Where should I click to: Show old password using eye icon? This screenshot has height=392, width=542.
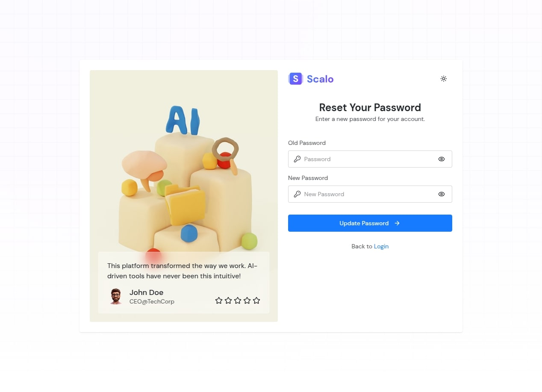tap(442, 159)
